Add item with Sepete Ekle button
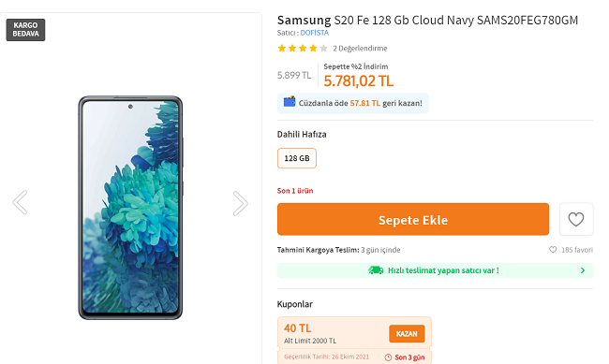Screen dimensions: 609x364 point(413,219)
